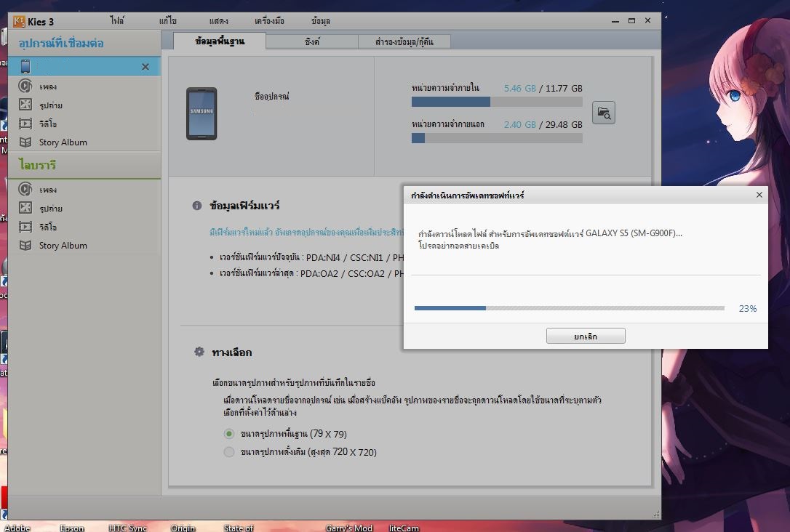Close the software update dialog
The image size is (790, 532).
759,195
